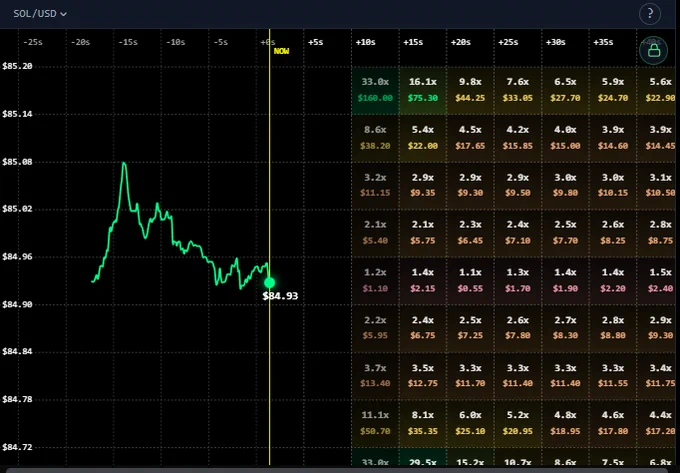Click the 1.4x $2.15 cell
The height and width of the screenshot is (473, 680).
(x=423, y=281)
